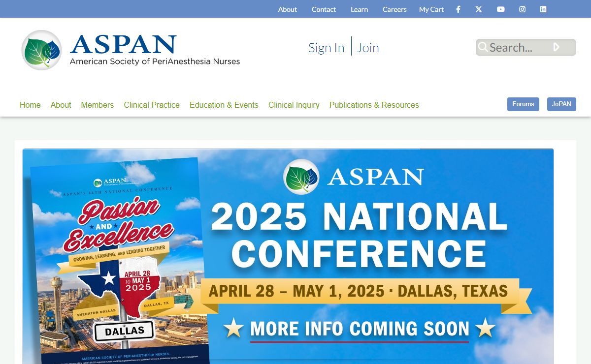This screenshot has height=364, width=591.
Task: Open About in the green navigation menu
Action: [x=61, y=105]
